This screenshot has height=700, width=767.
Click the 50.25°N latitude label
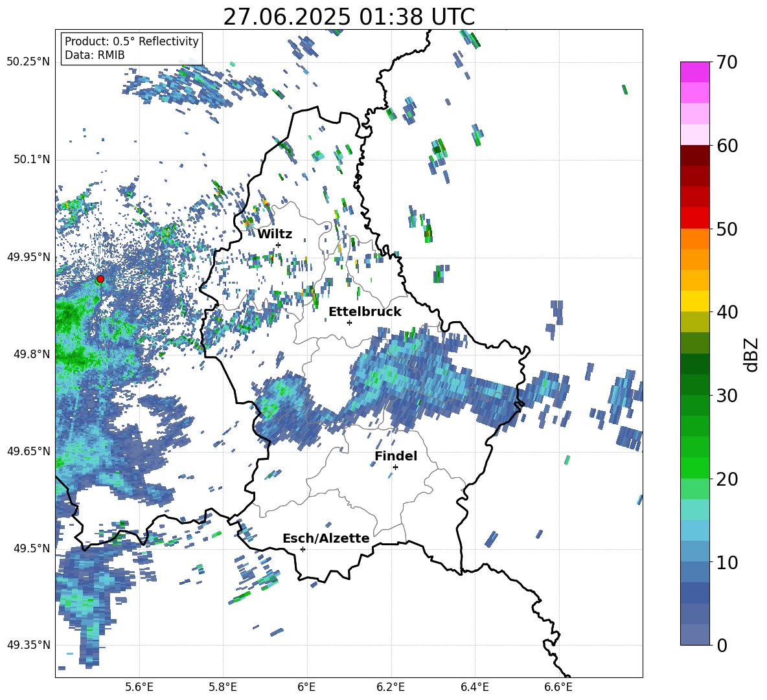coord(29,62)
